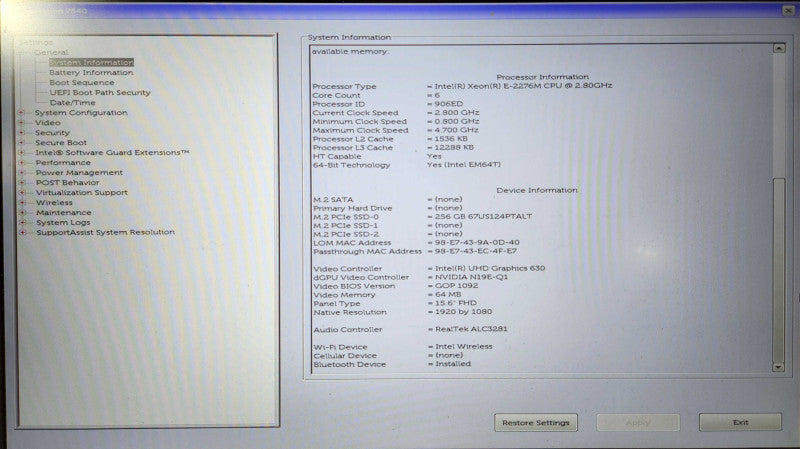Click the Passthrough MAC Address value

pyautogui.click(x=476, y=251)
